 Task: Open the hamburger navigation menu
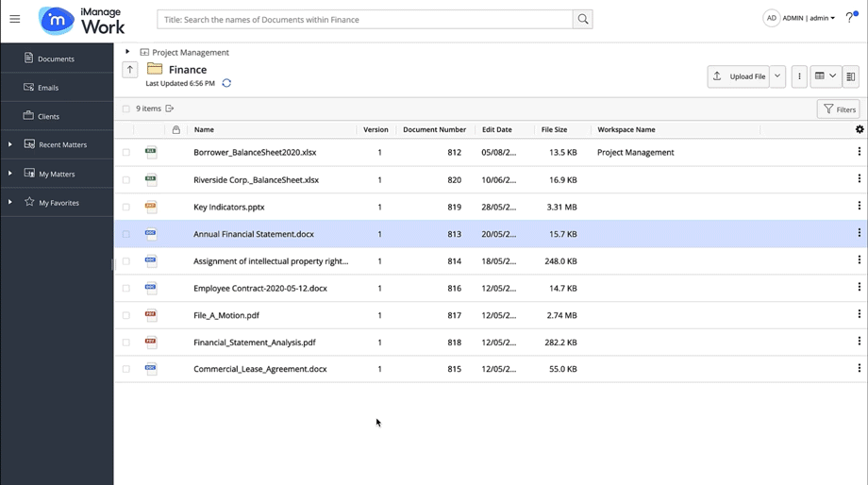pos(15,19)
